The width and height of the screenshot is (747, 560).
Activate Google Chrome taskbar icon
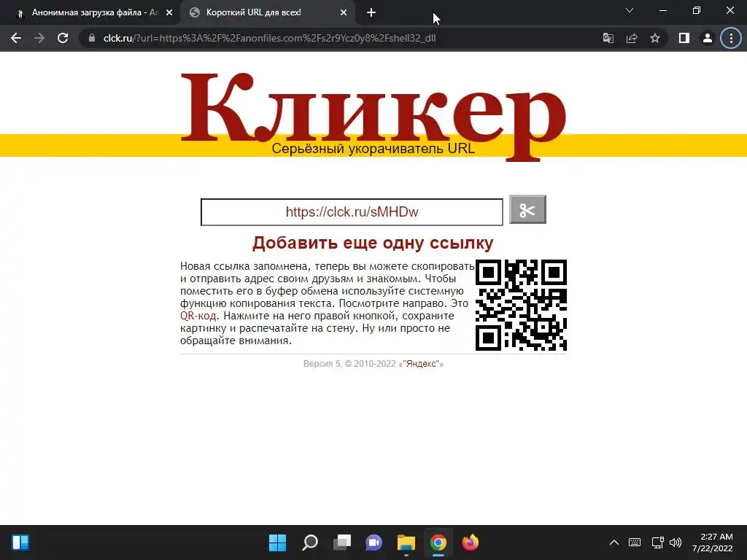(x=438, y=542)
